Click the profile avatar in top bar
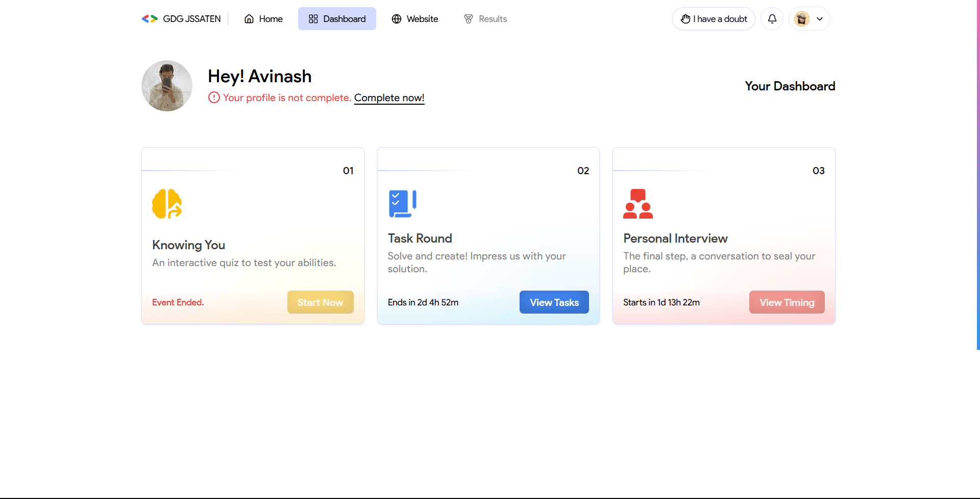Screen dimensions: 980x499 [802, 18]
